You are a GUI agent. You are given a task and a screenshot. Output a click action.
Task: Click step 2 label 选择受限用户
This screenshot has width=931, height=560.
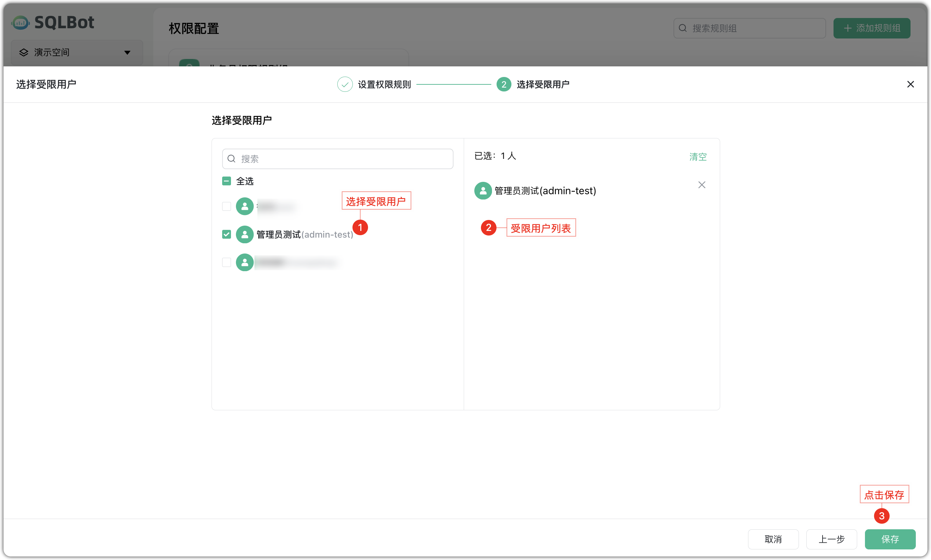pos(544,84)
